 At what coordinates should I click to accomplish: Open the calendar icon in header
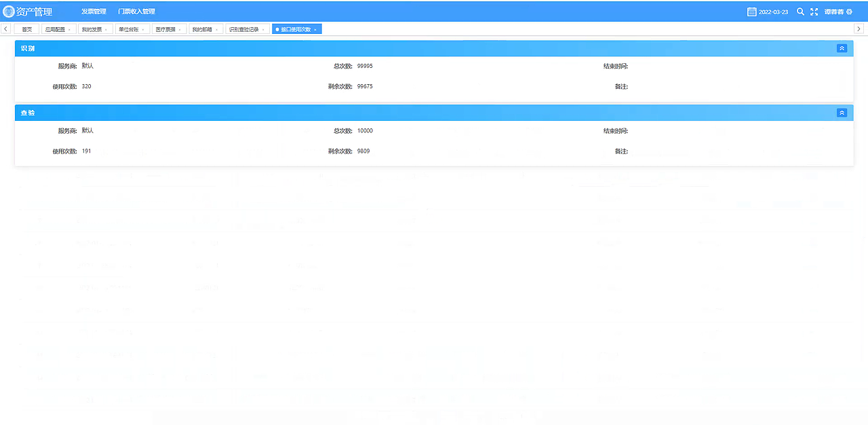tap(751, 12)
